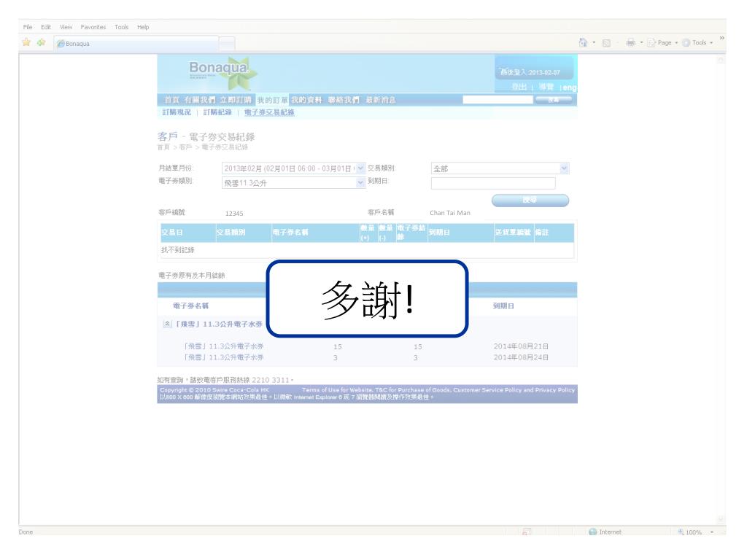Image resolution: width=747 pixels, height=560 pixels.
Task: Open the 訂購現況 sub-menu link
Action: coord(177,112)
